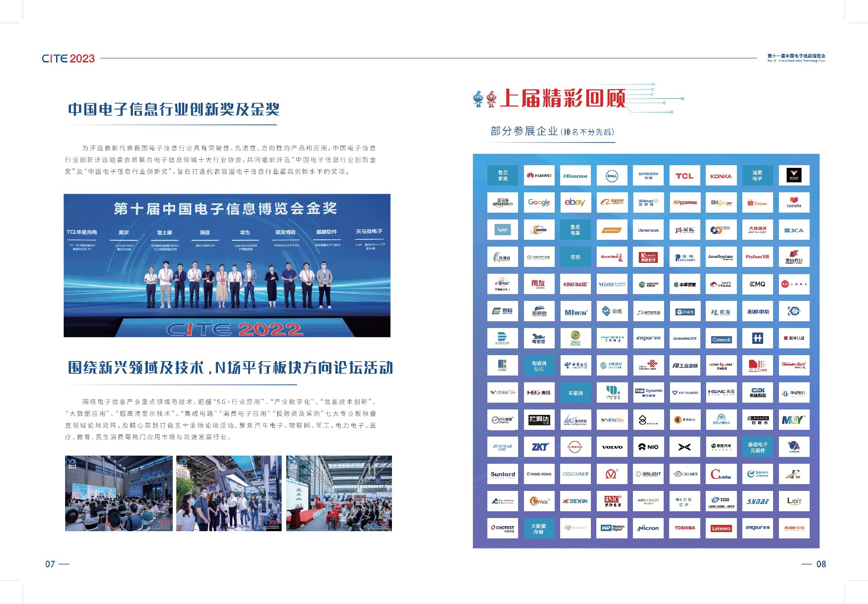Open the red podium exhibition hall photo
868x604 pixels.
[339, 493]
